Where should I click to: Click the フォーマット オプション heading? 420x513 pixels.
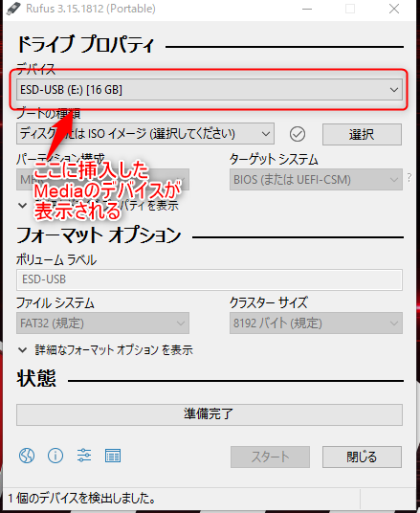pos(99,234)
